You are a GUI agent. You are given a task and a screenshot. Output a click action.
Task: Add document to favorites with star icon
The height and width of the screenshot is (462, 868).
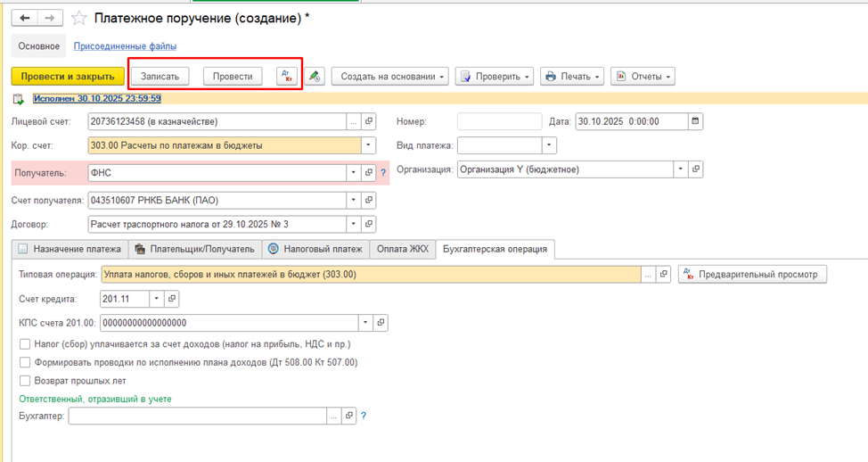click(79, 18)
